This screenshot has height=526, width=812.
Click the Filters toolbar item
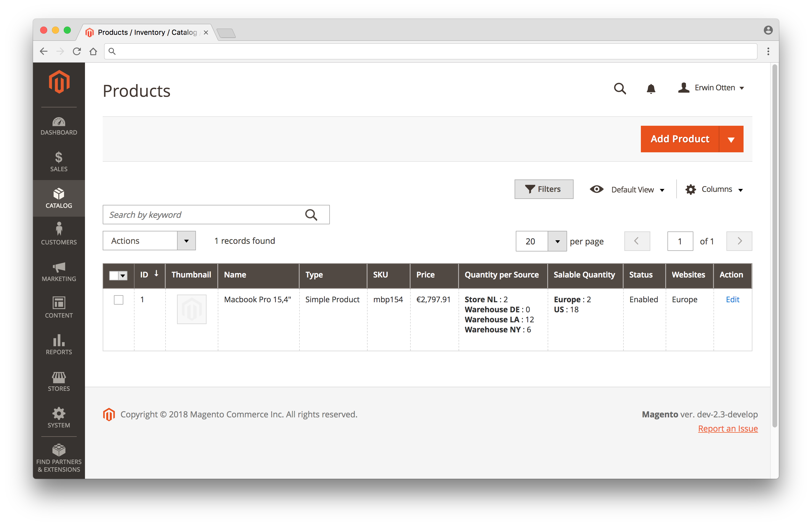[543, 189]
